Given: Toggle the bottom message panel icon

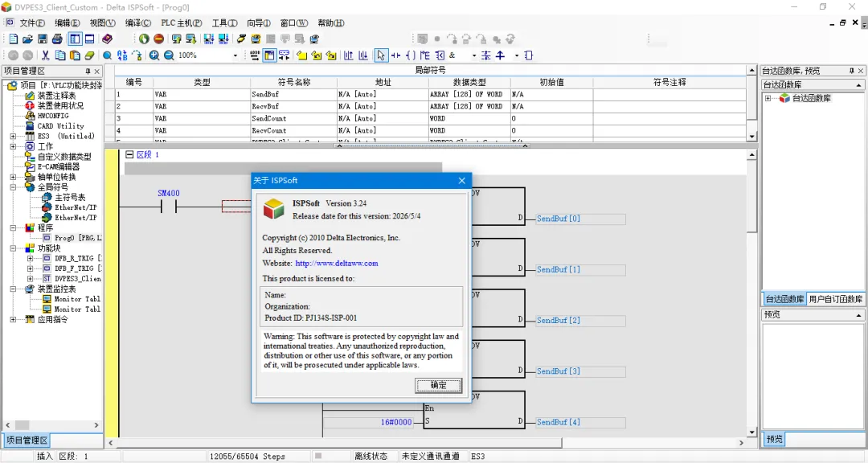Looking at the screenshot, I should click(x=89, y=39).
